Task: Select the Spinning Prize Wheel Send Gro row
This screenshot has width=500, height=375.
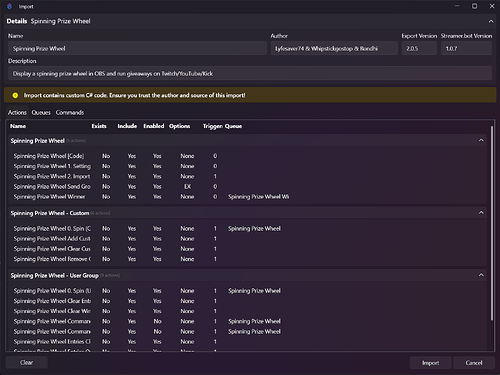Action: click(x=247, y=186)
